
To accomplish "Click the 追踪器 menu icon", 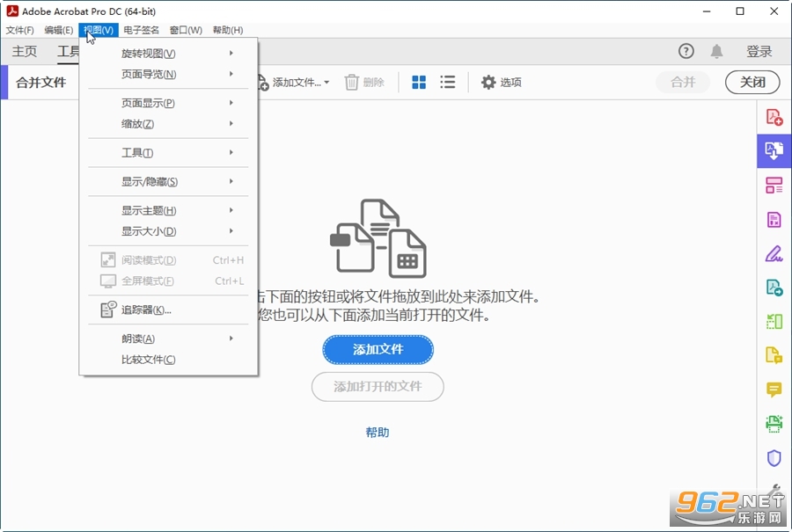I will coord(108,310).
